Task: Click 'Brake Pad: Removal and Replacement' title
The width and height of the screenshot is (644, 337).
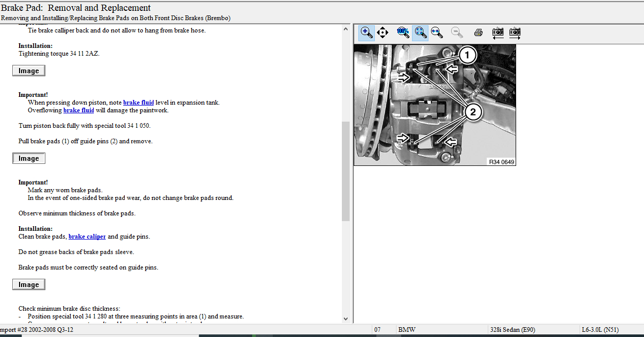Action: (76, 8)
